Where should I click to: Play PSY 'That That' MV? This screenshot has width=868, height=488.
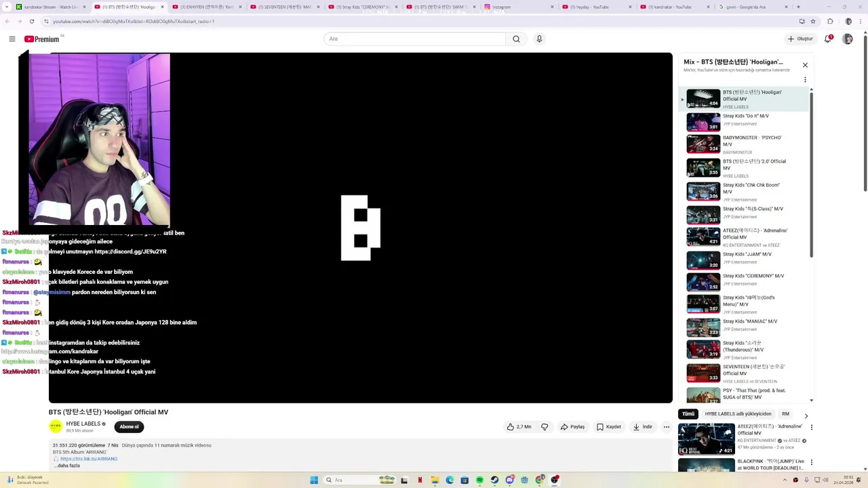coord(745,394)
